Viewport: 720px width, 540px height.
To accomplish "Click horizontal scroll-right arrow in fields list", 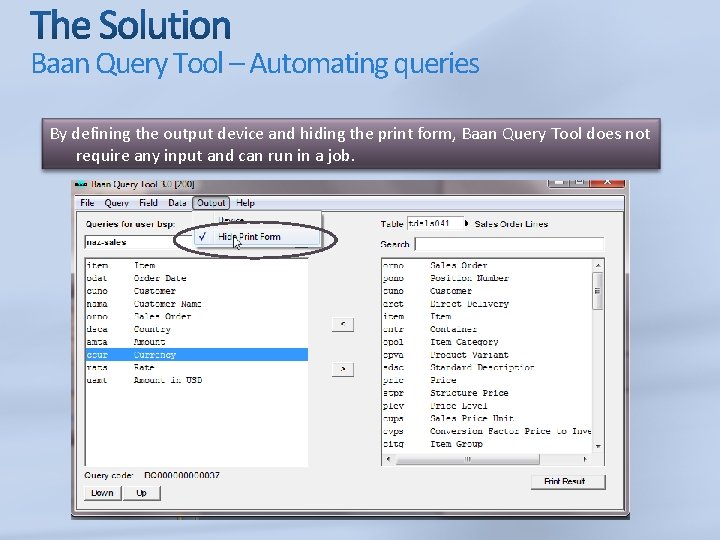I will 585,459.
